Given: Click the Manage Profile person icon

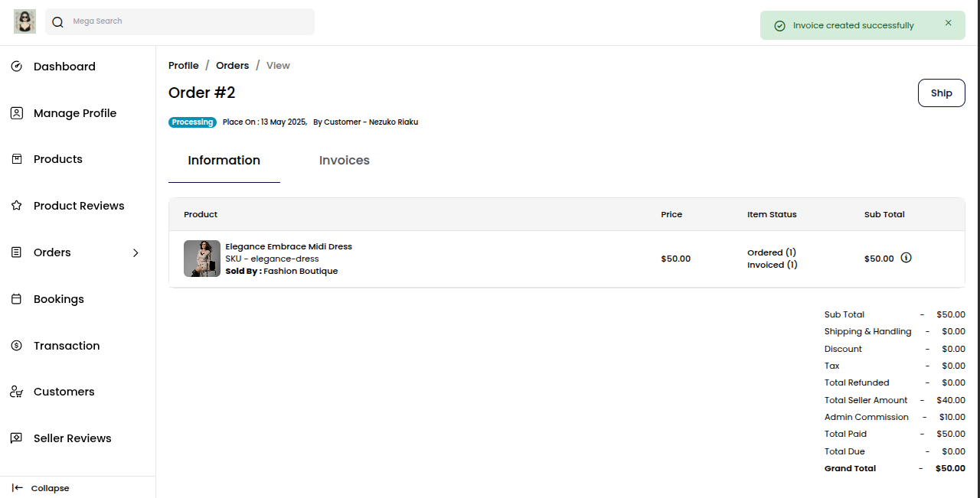Looking at the screenshot, I should click(x=16, y=113).
